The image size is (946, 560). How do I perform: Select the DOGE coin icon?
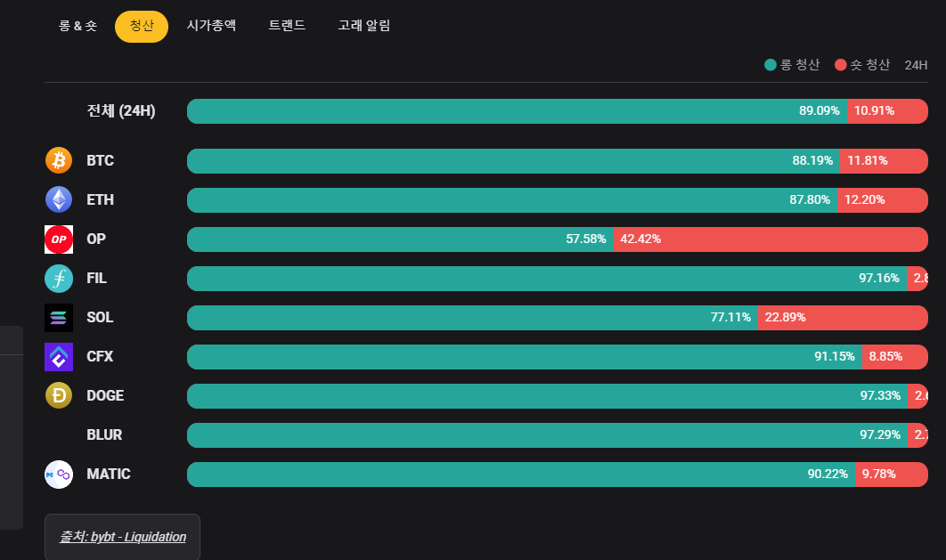(58, 395)
